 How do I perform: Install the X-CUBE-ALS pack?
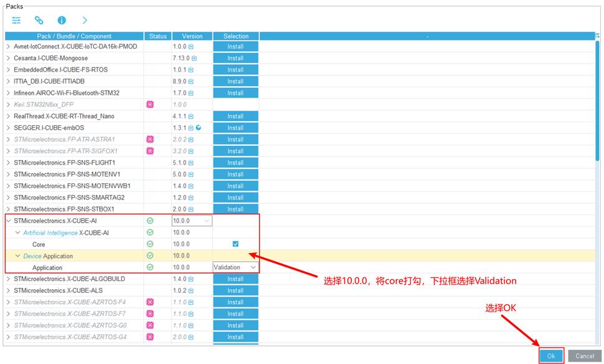(236, 290)
